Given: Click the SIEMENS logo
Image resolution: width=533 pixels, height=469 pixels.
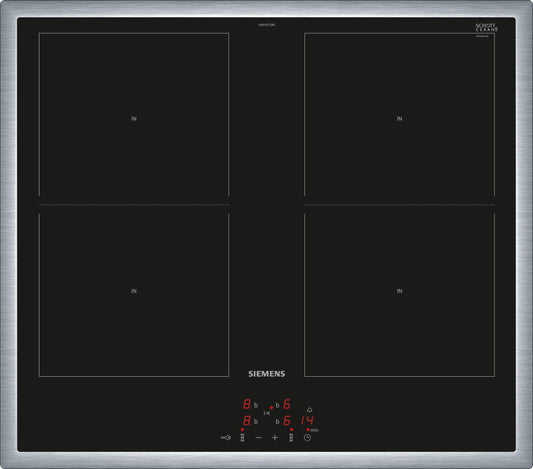Looking at the screenshot, I should click(x=267, y=374).
